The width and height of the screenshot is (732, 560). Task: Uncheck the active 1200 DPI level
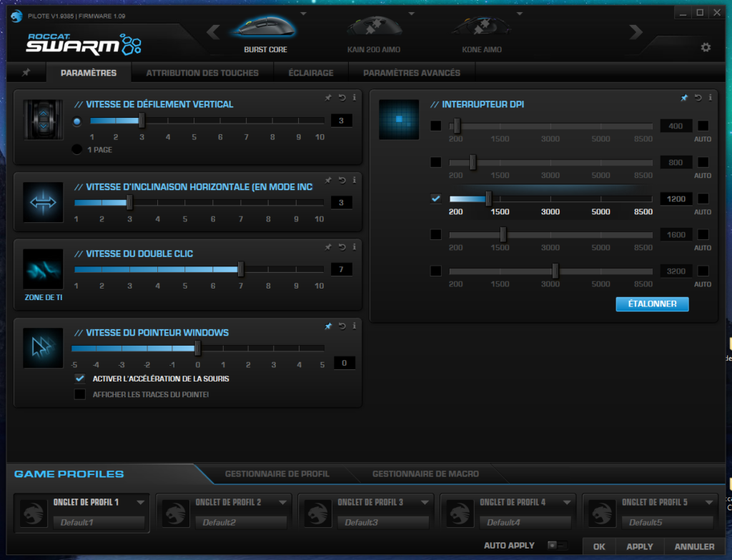[435, 199]
